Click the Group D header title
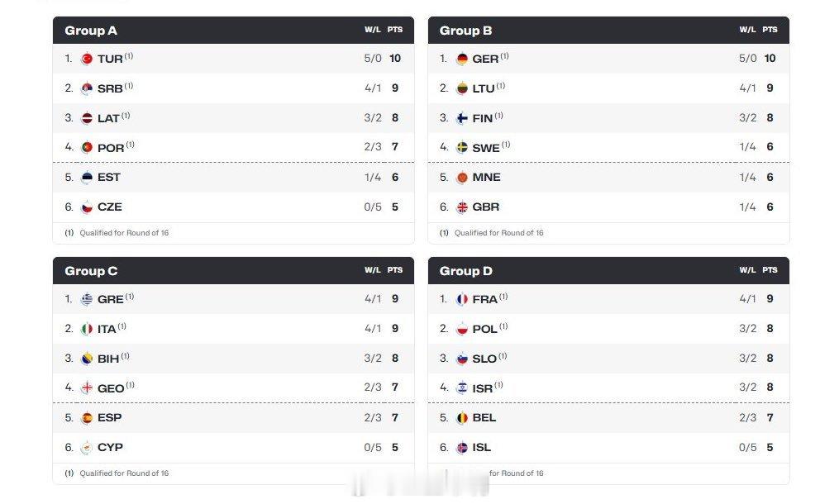839x504 pixels. [466, 271]
